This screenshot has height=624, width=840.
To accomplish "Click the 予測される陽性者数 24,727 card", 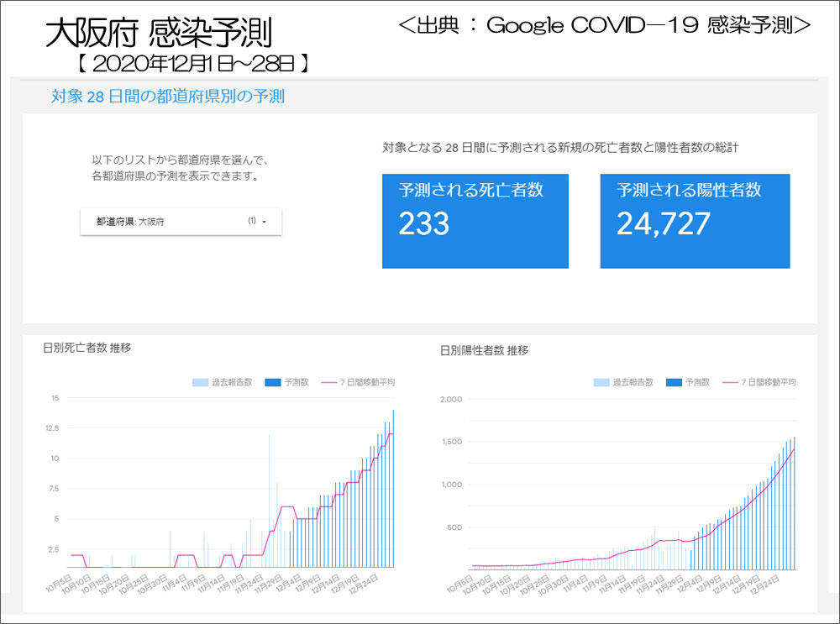I will pos(695,221).
